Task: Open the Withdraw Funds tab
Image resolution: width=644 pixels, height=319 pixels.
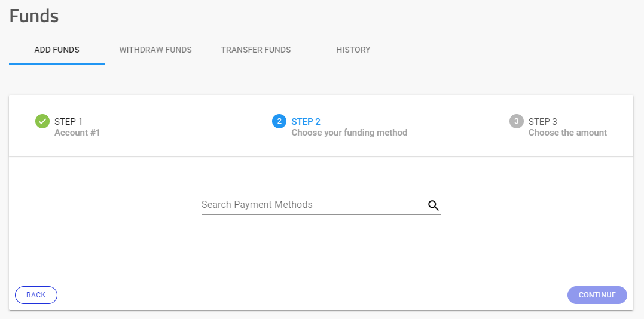Action: (x=155, y=50)
